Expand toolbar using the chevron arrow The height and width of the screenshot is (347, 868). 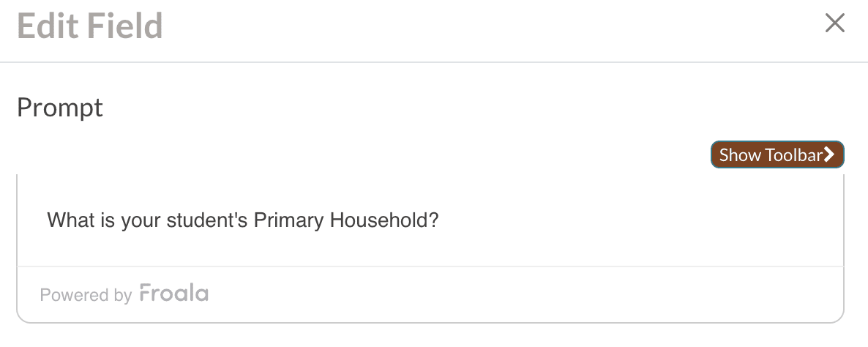pos(829,154)
